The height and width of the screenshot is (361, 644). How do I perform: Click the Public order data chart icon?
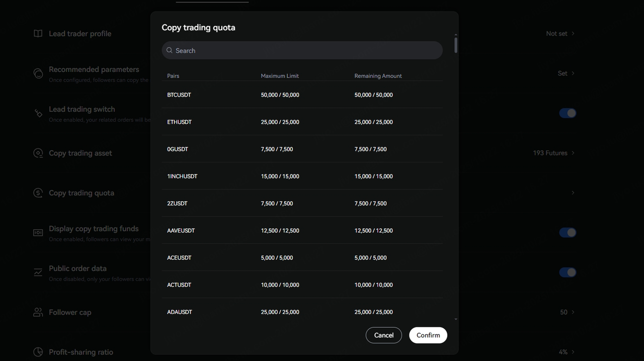pyautogui.click(x=38, y=273)
